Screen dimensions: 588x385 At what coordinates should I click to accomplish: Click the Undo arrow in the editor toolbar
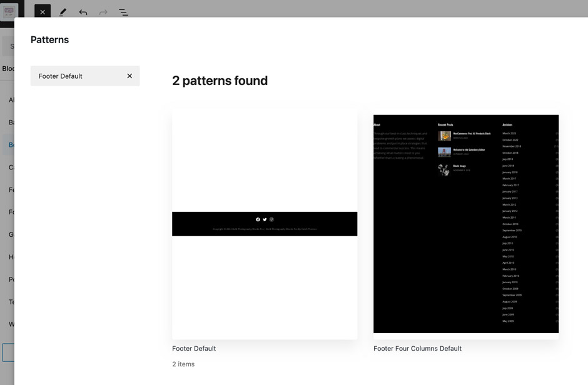pos(83,12)
